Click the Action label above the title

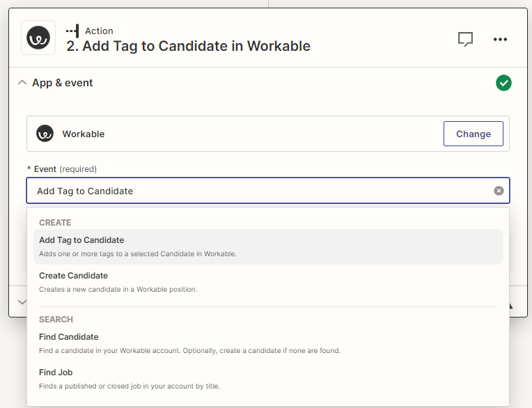[x=99, y=31]
